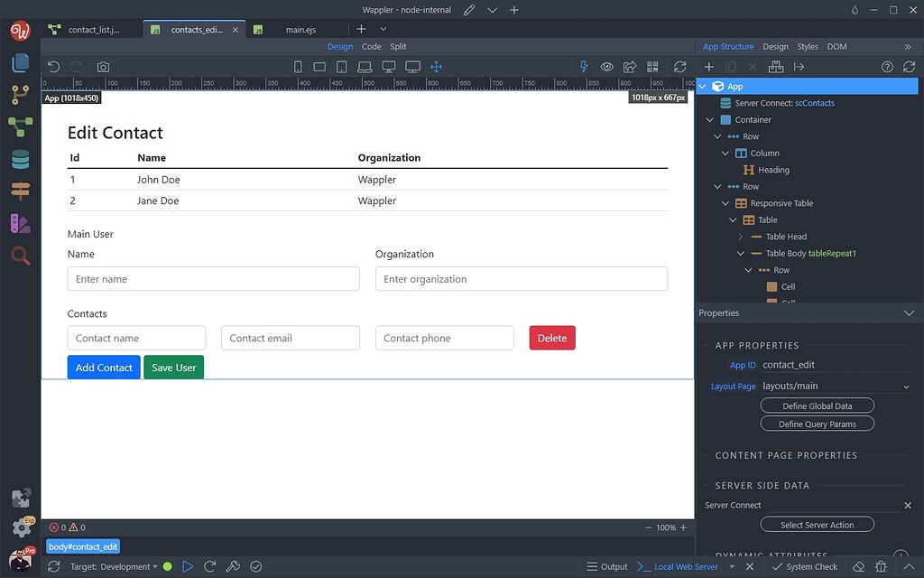Switch to mobile phone preview size

298,66
